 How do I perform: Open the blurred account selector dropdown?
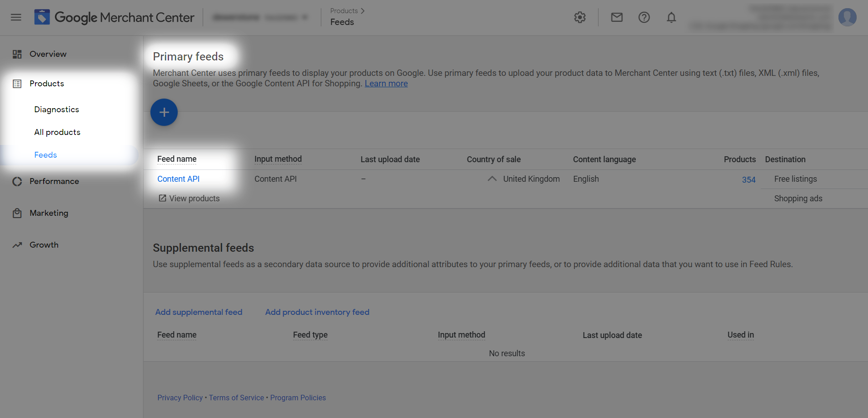tap(260, 17)
